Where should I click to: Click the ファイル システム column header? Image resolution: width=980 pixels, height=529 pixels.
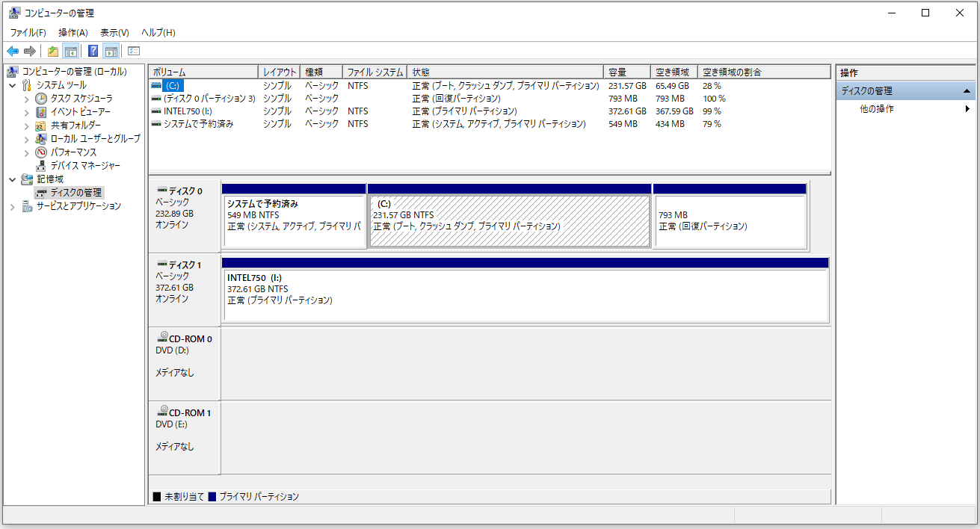(375, 72)
